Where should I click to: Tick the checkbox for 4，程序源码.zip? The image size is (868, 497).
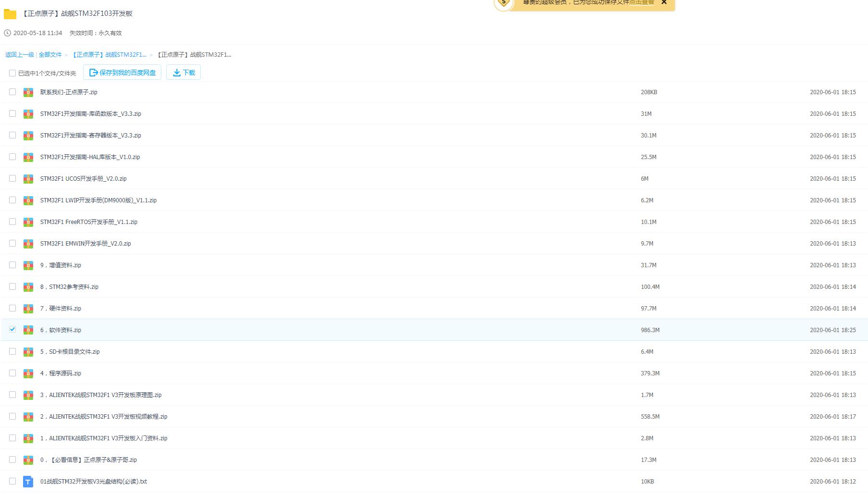coord(12,373)
